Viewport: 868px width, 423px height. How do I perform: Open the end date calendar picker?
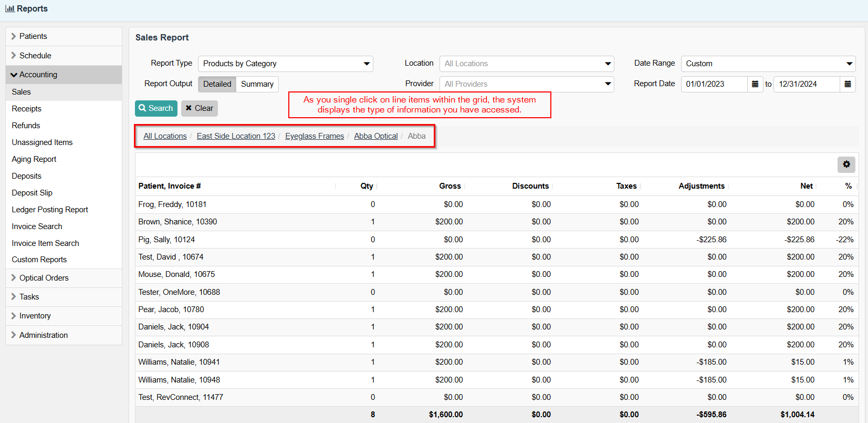848,84
